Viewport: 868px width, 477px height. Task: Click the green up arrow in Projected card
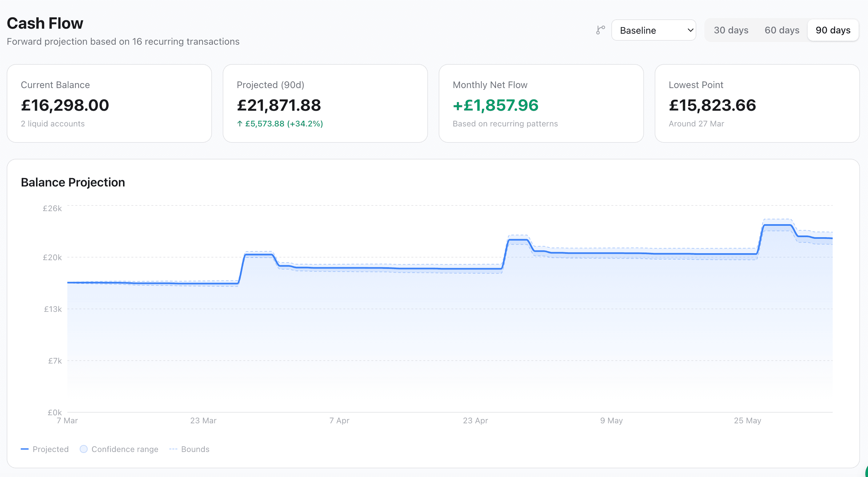coord(240,124)
